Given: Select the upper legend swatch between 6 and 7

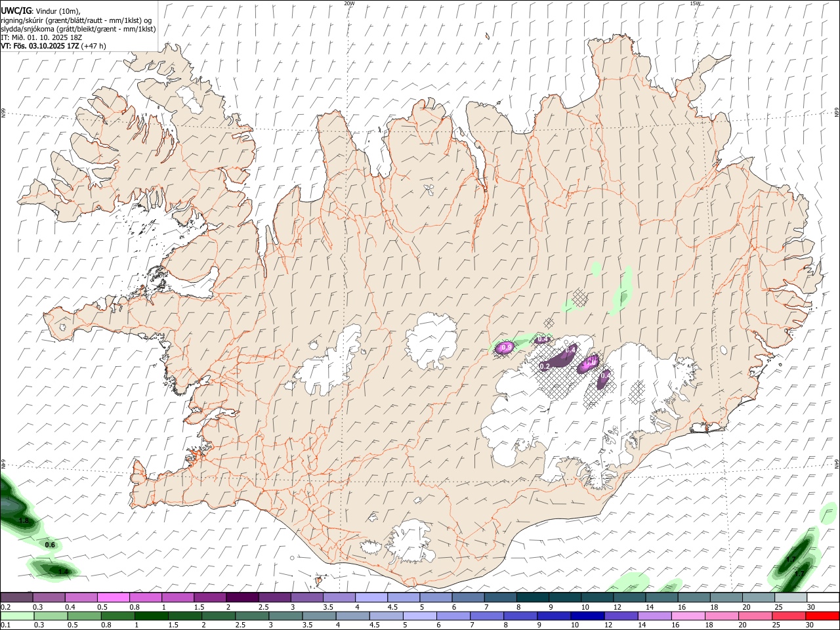Looking at the screenshot, I should coord(467,597).
